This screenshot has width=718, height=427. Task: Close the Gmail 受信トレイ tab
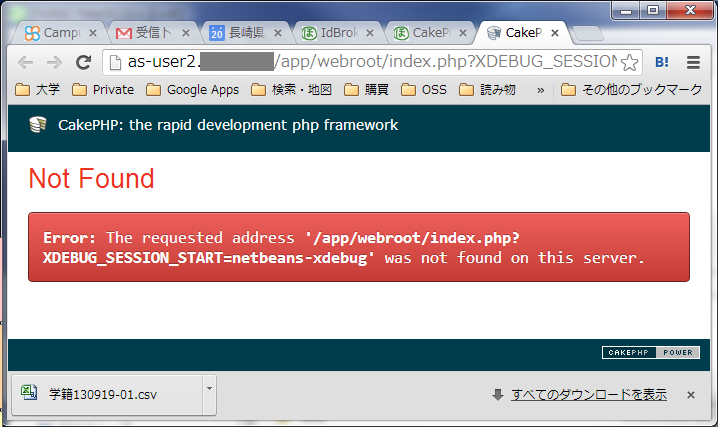click(x=185, y=33)
